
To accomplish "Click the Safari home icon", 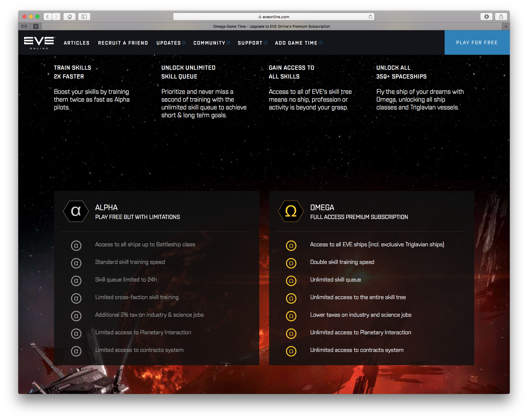I will click(70, 17).
